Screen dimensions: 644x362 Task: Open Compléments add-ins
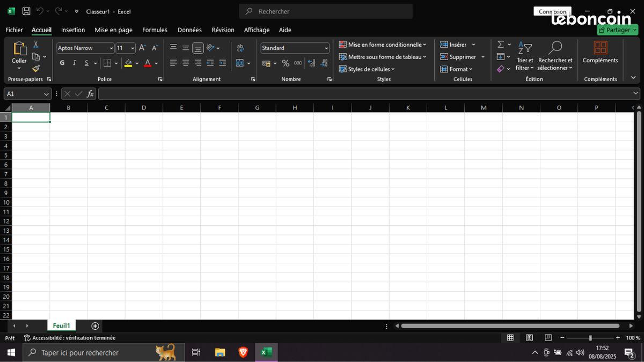pyautogui.click(x=601, y=53)
